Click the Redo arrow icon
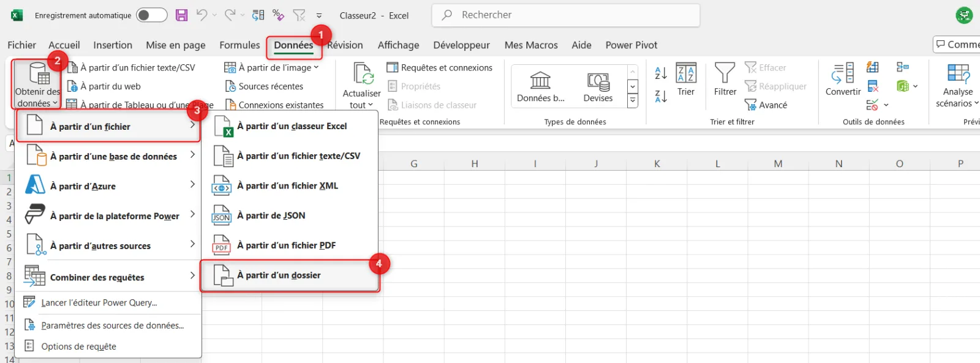Viewport: 980px width, 363px height. [230, 15]
